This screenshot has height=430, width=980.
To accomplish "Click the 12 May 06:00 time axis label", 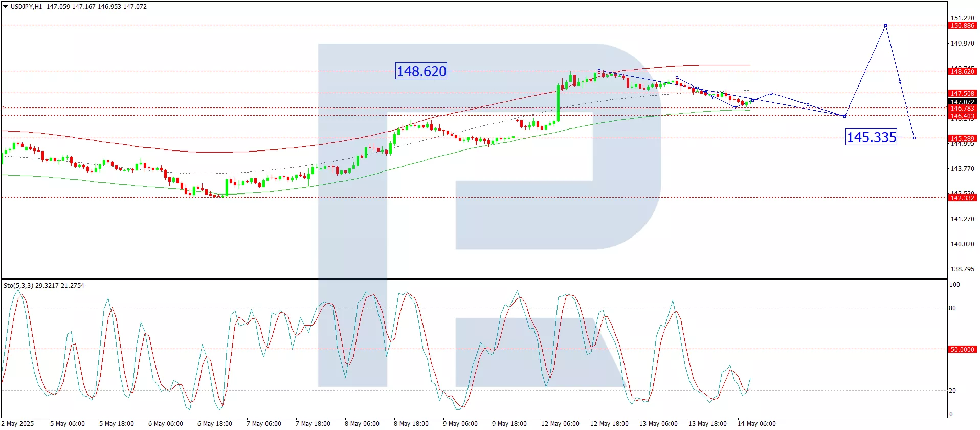I will 560,423.
